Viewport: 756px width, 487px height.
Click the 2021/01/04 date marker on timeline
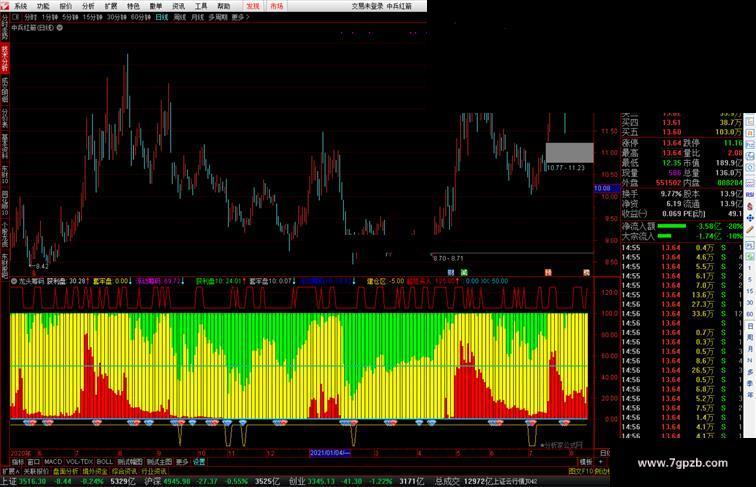(330, 453)
